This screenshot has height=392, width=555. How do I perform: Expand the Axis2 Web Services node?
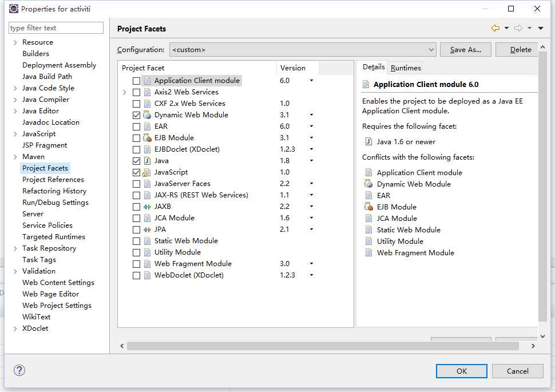pos(124,92)
